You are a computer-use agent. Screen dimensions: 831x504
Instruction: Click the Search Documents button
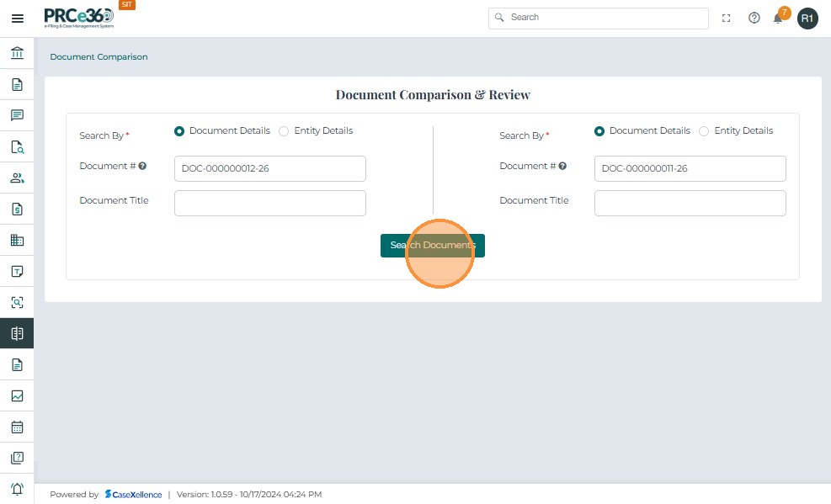[x=432, y=246]
